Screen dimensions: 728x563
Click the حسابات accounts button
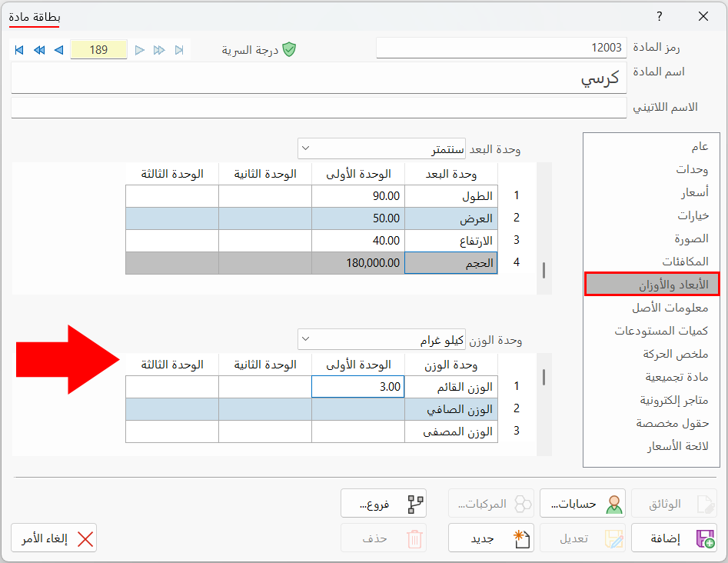tap(582, 504)
